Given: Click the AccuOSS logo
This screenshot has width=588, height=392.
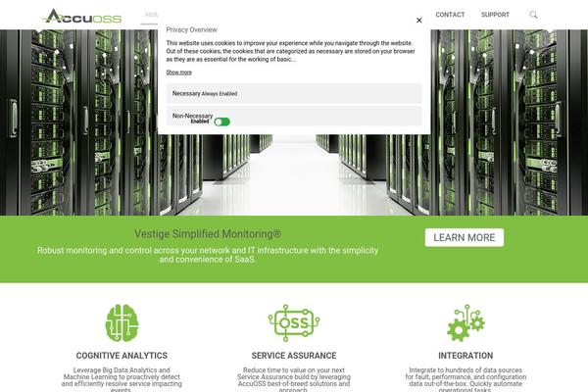Looking at the screenshot, I should coord(81,16).
